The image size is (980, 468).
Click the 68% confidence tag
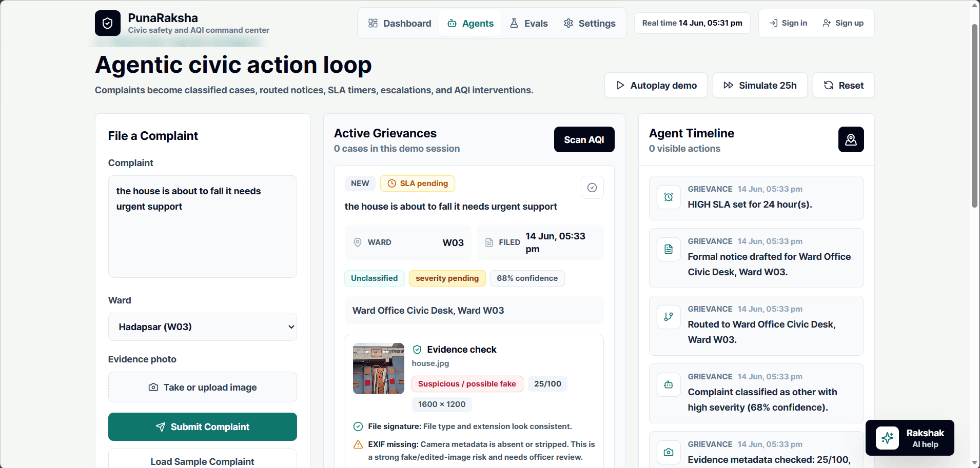(x=527, y=278)
